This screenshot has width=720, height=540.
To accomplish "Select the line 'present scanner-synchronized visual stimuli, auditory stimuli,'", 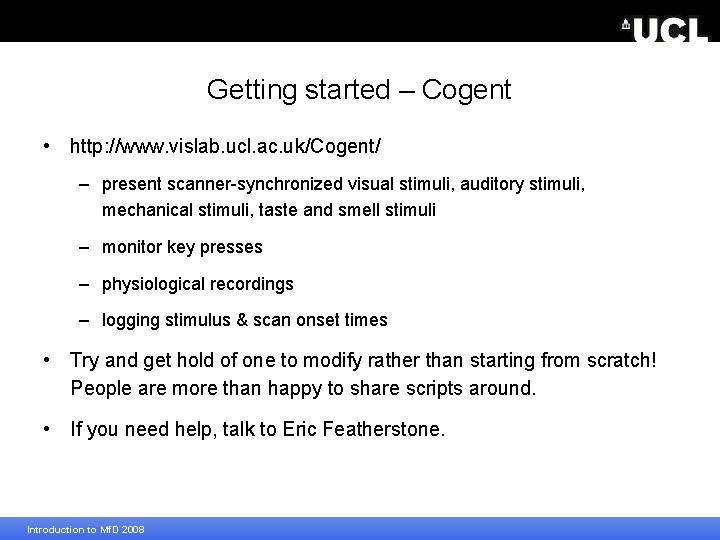I will coord(343,184).
